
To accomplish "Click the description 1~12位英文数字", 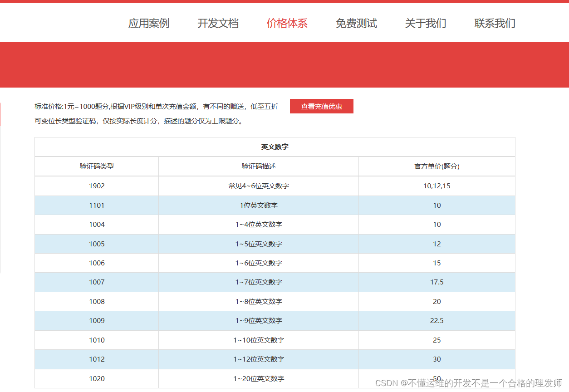I will 259,359.
